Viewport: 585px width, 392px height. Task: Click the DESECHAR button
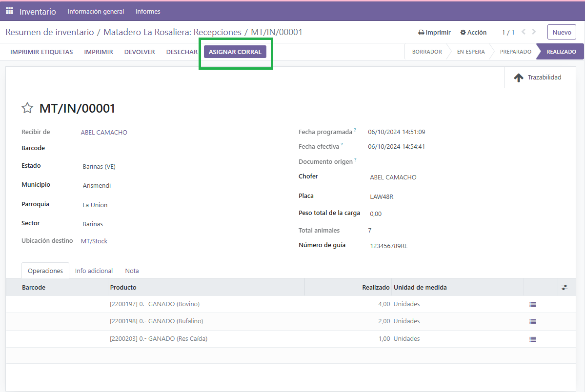coord(182,52)
